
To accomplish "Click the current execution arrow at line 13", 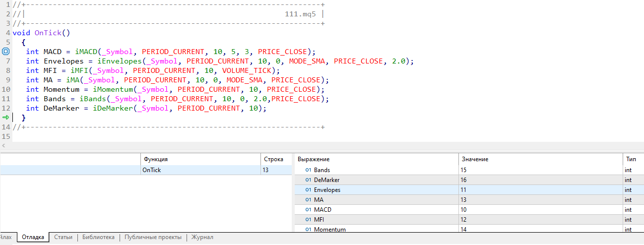I will pyautogui.click(x=5, y=118).
